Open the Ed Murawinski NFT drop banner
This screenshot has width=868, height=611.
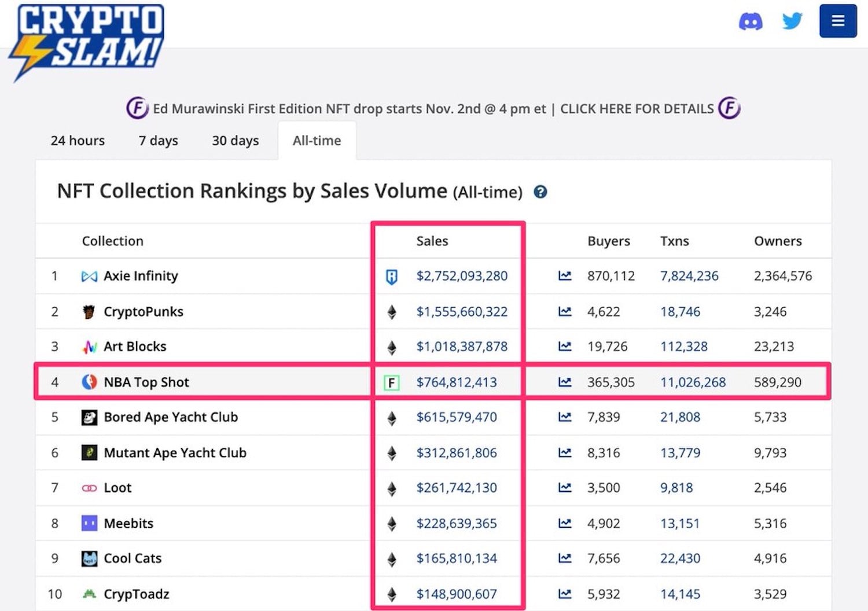tap(433, 109)
